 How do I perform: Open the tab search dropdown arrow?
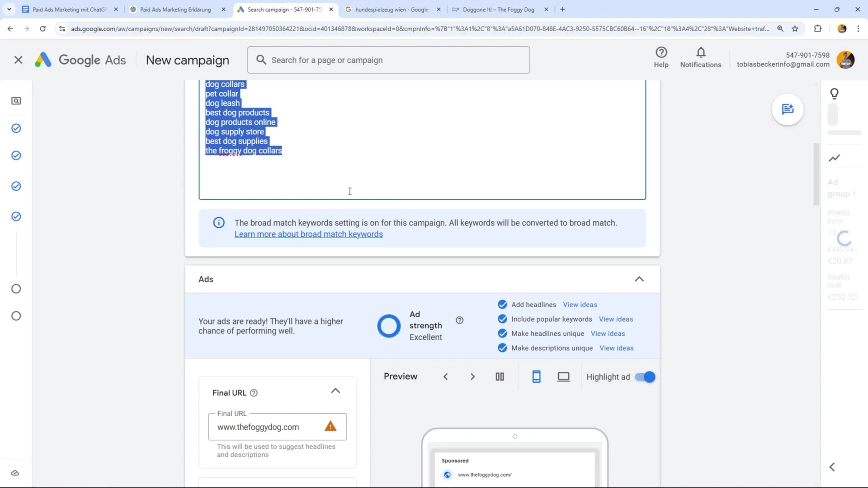[x=9, y=9]
